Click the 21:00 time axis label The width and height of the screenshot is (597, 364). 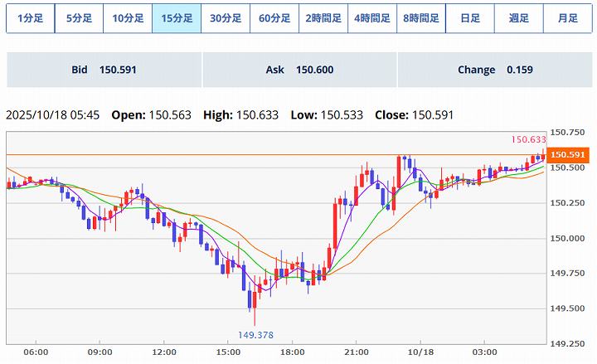(x=356, y=352)
